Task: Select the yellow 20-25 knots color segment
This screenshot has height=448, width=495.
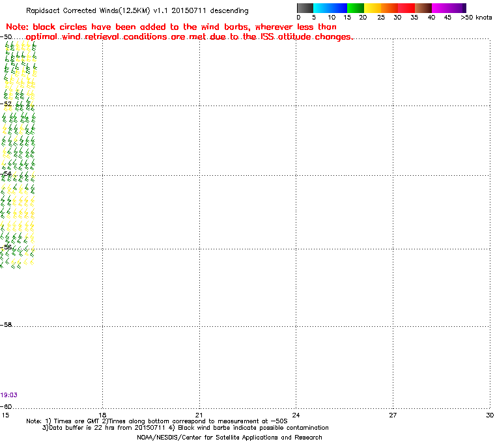Action: (x=373, y=8)
